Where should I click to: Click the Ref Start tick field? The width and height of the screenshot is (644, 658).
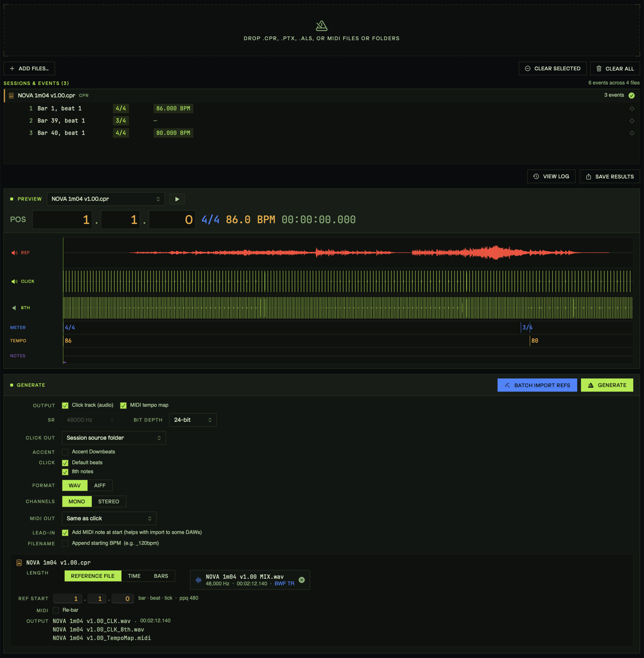tap(123, 599)
